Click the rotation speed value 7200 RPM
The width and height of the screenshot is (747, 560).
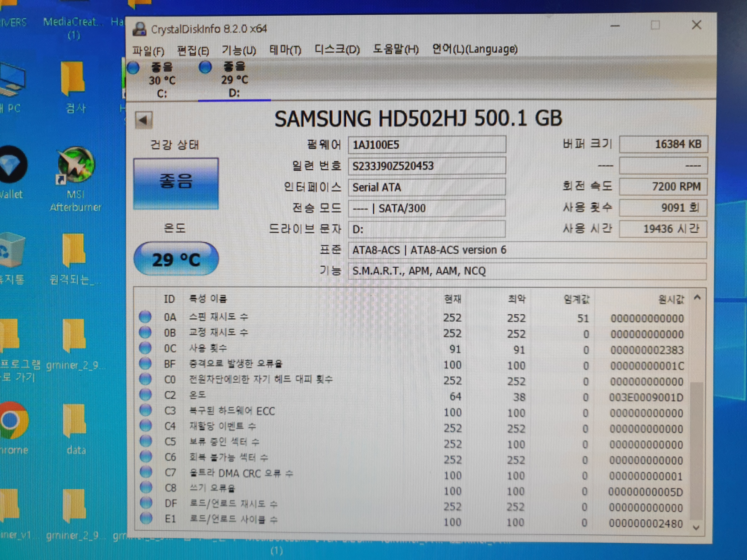[663, 186]
